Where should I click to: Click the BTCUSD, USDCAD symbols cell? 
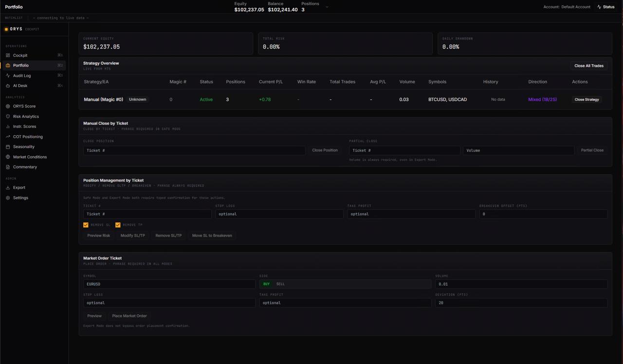point(447,99)
